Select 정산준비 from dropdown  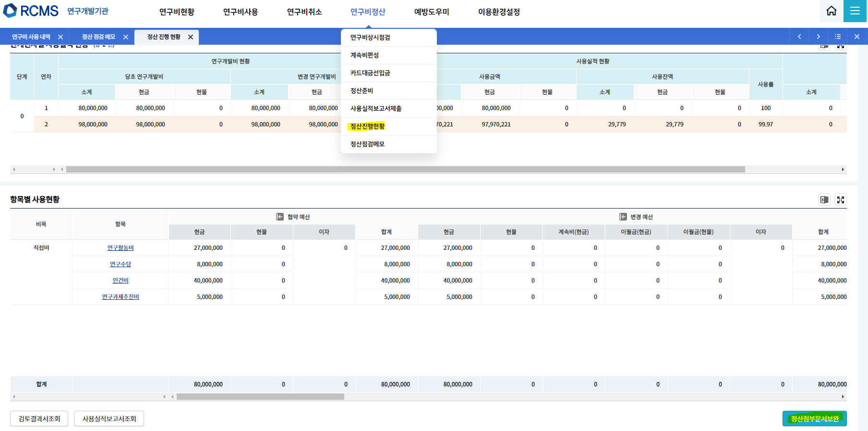point(389,91)
